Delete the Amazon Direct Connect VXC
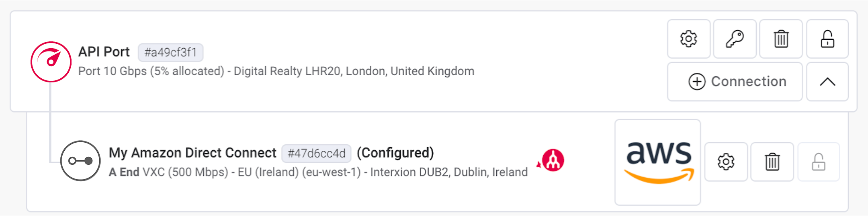Viewport: 868px width, 217px height. point(772,162)
